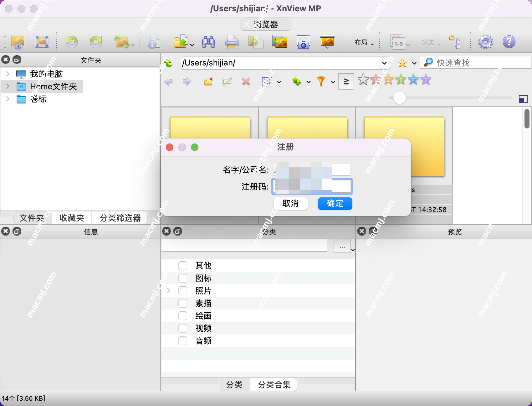Rotate image counter-clockwise icon
Image resolution: width=532 pixels, height=406 pixels.
click(72, 42)
